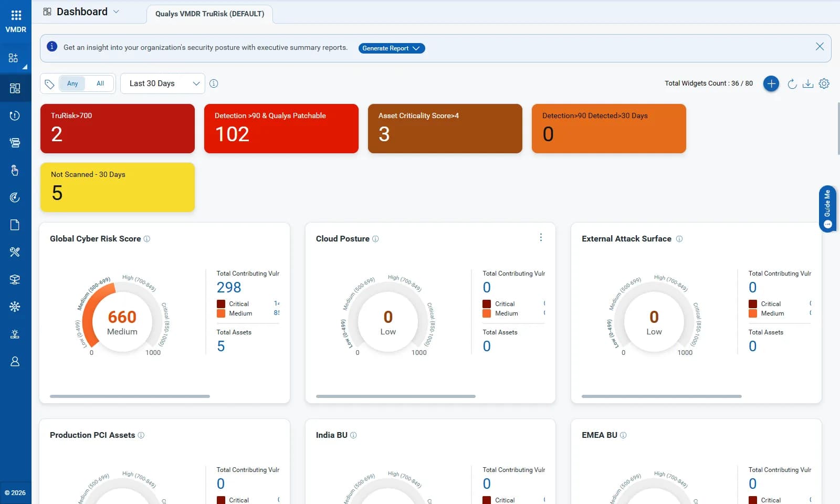840x504 pixels.
Task: Select the All tag match option
Action: click(100, 83)
